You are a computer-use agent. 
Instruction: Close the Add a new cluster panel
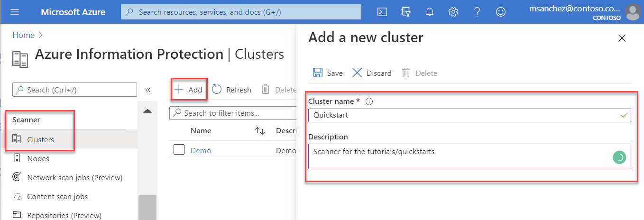[x=622, y=38]
